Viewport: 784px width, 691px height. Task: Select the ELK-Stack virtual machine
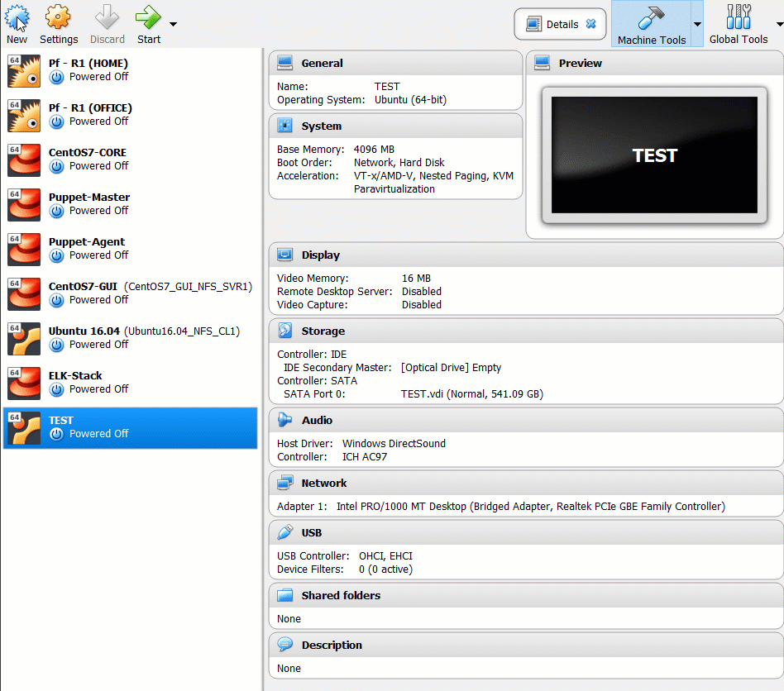click(130, 383)
